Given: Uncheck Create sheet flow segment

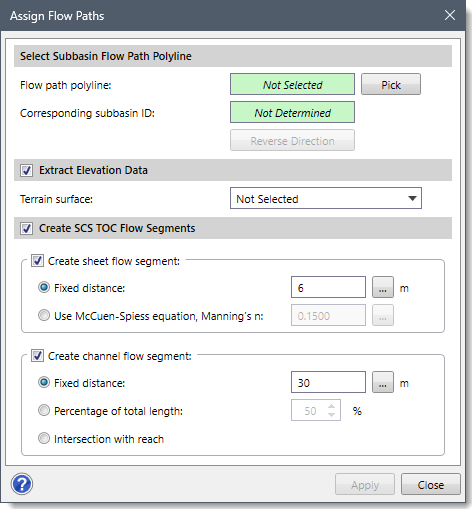Looking at the screenshot, I should pos(37,261).
